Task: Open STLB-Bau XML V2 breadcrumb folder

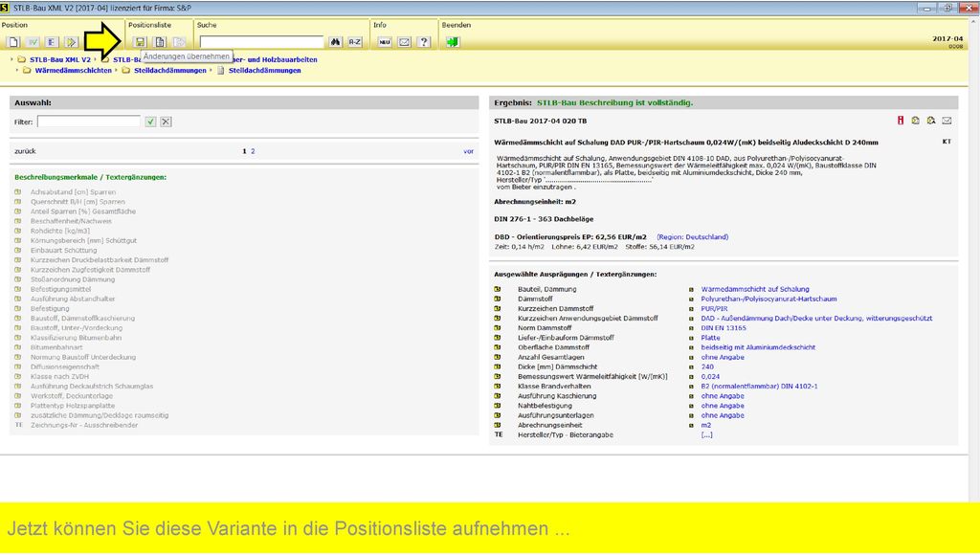Action: pyautogui.click(x=60, y=60)
